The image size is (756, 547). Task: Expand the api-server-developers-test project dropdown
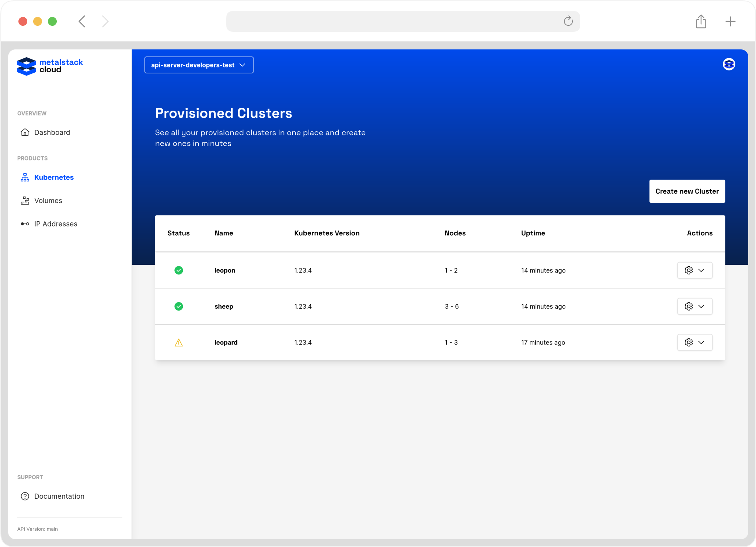pyautogui.click(x=199, y=65)
